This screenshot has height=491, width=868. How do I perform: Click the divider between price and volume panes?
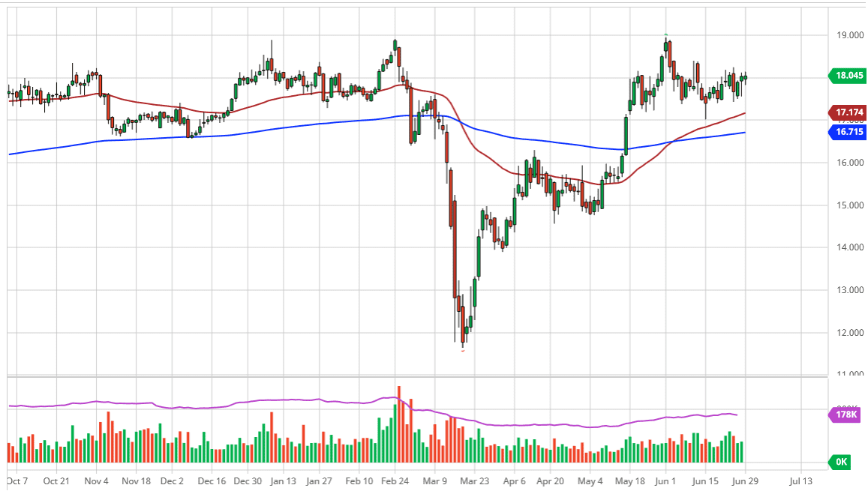pyautogui.click(x=413, y=376)
